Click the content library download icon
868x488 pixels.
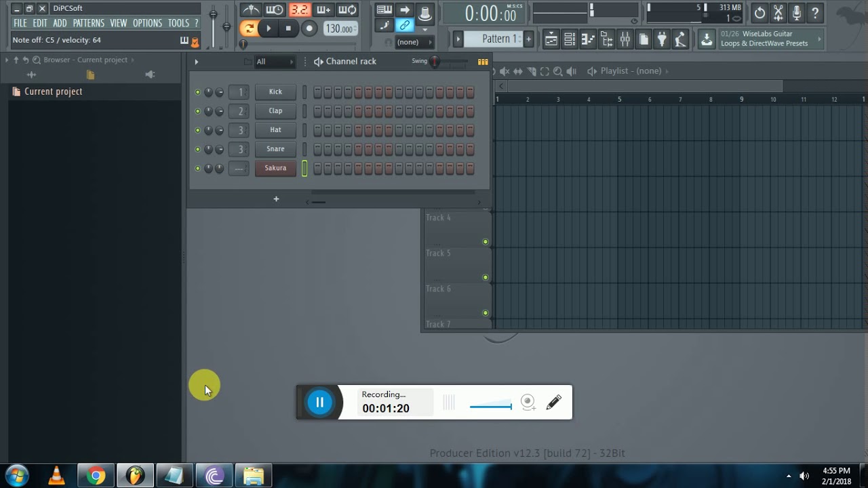coord(707,39)
